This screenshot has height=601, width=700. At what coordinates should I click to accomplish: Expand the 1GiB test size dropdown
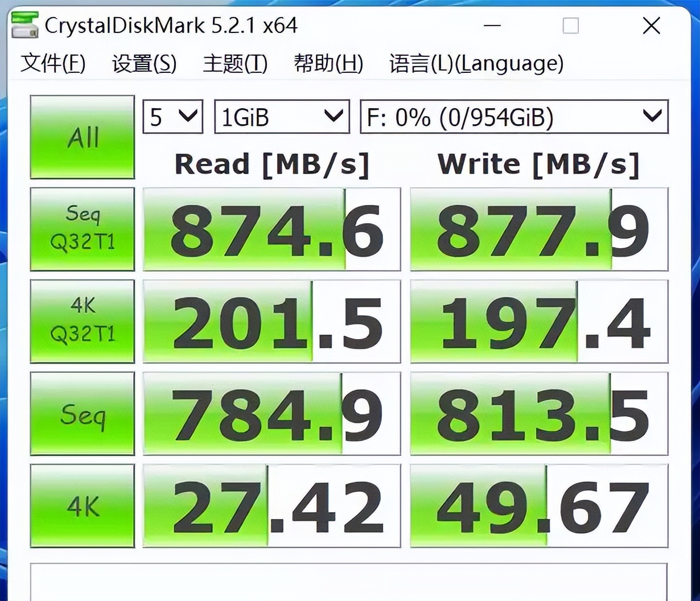pos(282,117)
